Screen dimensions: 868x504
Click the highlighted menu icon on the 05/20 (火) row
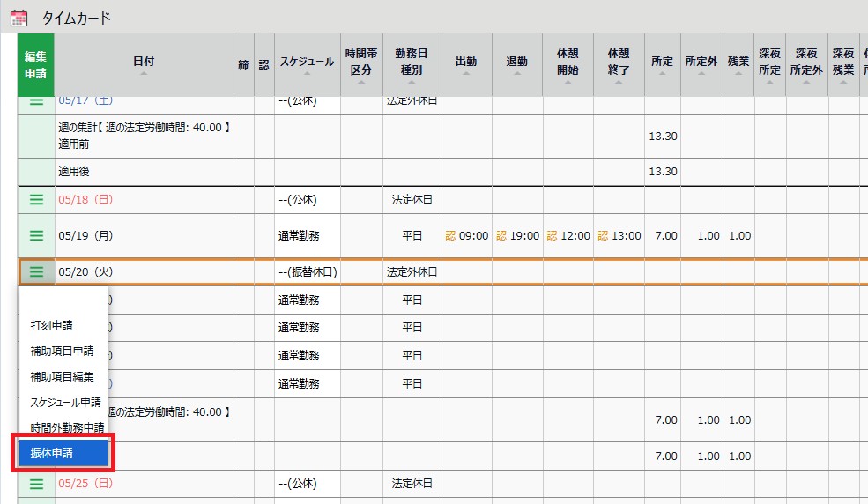[x=36, y=272]
